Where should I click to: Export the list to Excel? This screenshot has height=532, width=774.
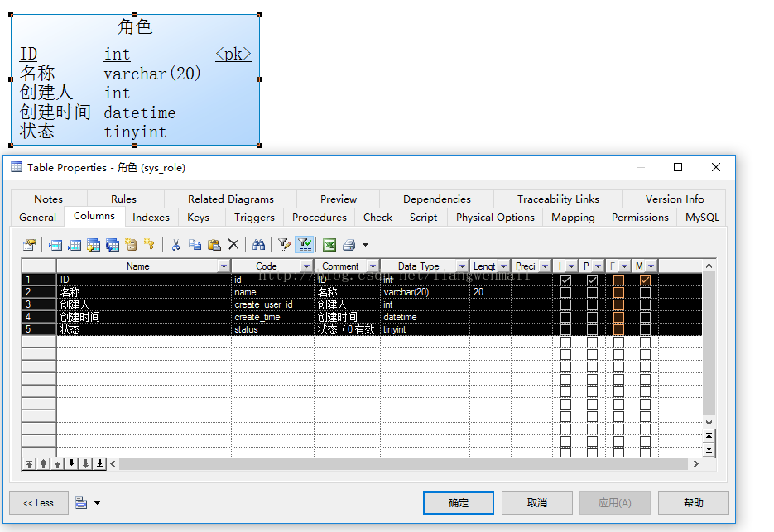pyautogui.click(x=329, y=245)
